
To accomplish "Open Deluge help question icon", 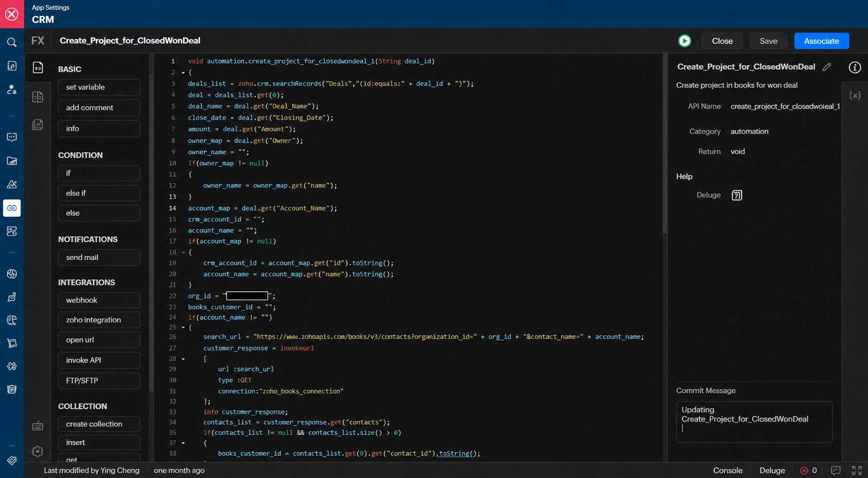I will (737, 195).
